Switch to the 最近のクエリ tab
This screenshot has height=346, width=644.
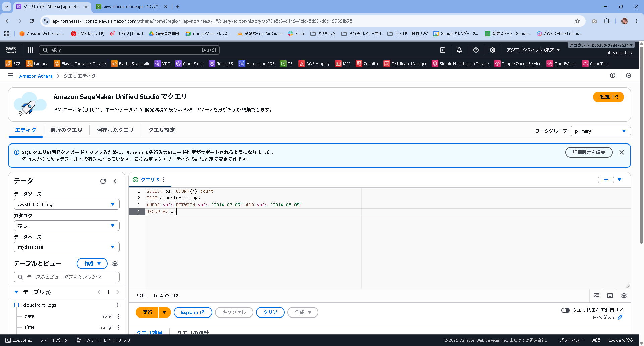coord(66,130)
